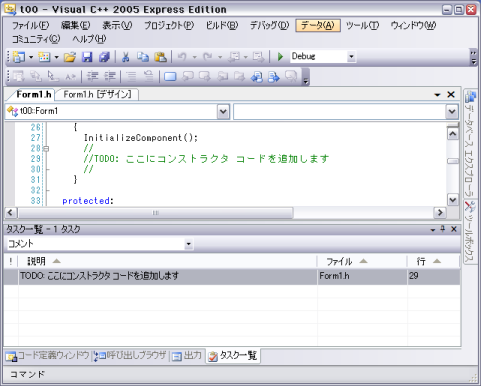
Task: Toggle a bookmark with the blue rectangle icon
Action: pos(170,77)
